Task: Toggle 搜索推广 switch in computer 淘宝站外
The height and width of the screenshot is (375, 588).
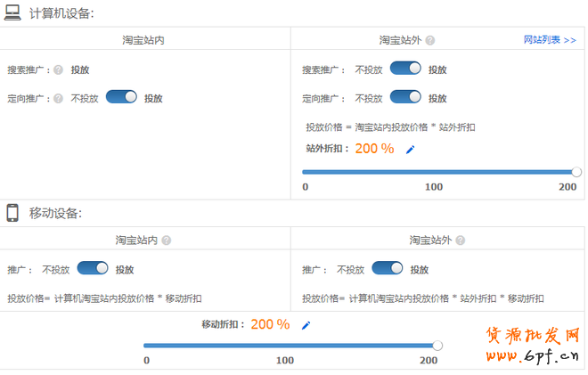Action: pos(405,69)
